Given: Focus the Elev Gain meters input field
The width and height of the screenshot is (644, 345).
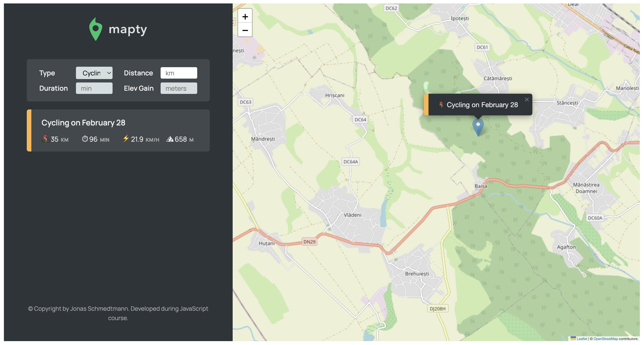Looking at the screenshot, I should (x=179, y=88).
